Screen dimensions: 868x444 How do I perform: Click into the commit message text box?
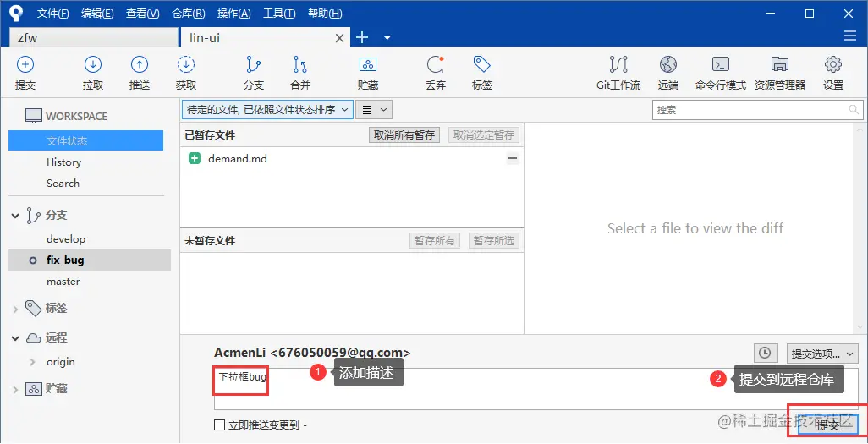click(x=536, y=389)
